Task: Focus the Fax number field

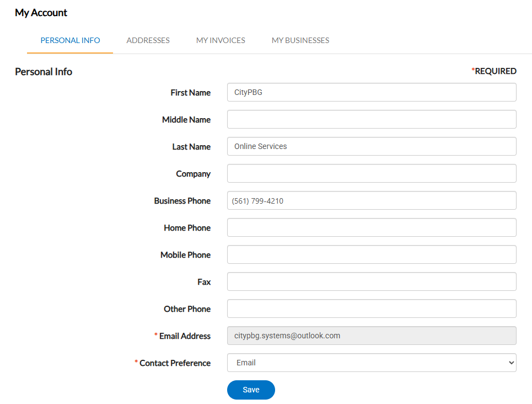Action: click(372, 281)
